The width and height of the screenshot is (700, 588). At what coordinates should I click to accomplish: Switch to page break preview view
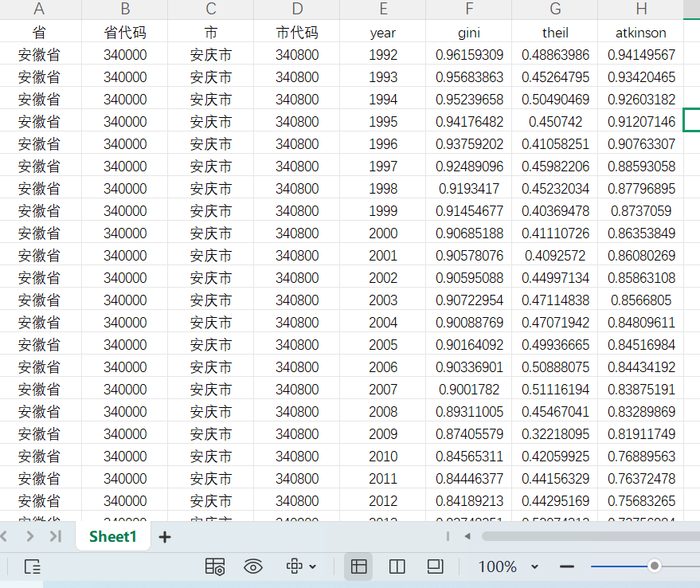coord(397,566)
